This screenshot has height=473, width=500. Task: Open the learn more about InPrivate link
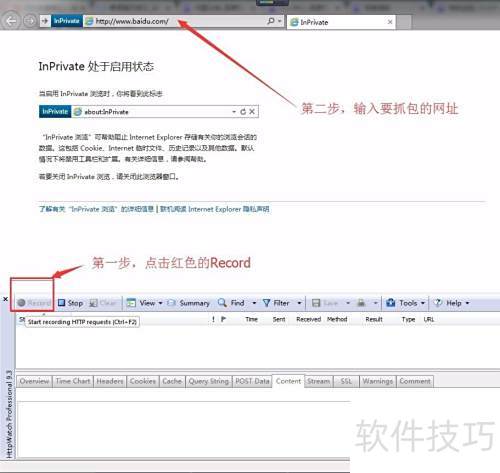point(96,209)
